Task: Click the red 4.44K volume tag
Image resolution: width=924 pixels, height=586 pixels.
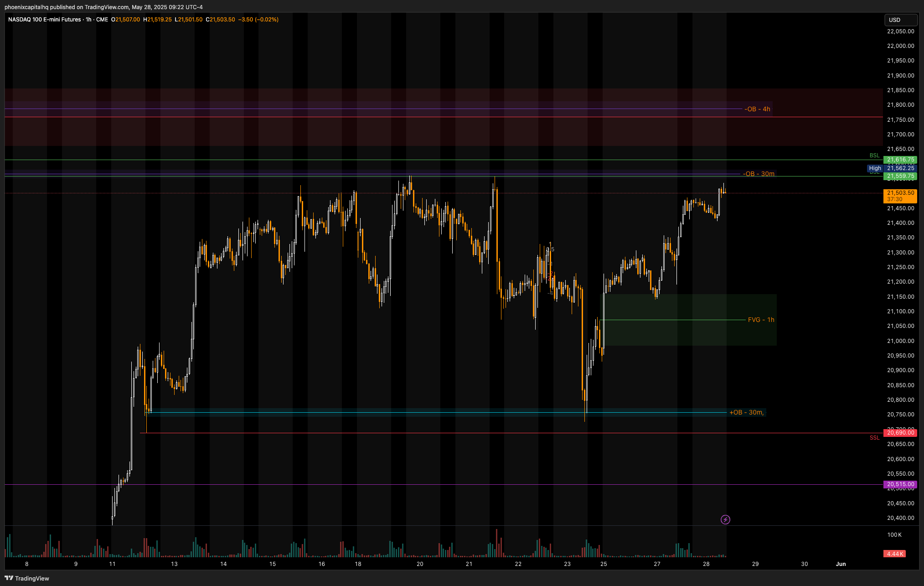Action: (894, 554)
